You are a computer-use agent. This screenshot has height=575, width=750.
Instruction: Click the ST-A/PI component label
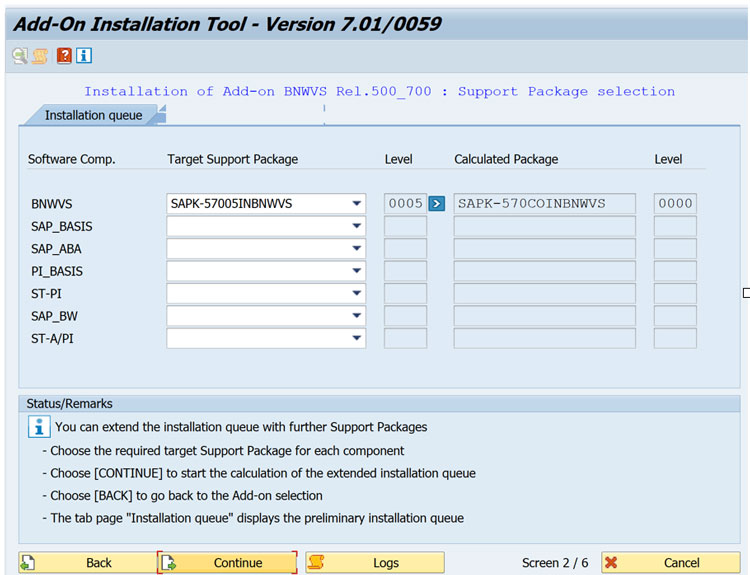(x=52, y=339)
